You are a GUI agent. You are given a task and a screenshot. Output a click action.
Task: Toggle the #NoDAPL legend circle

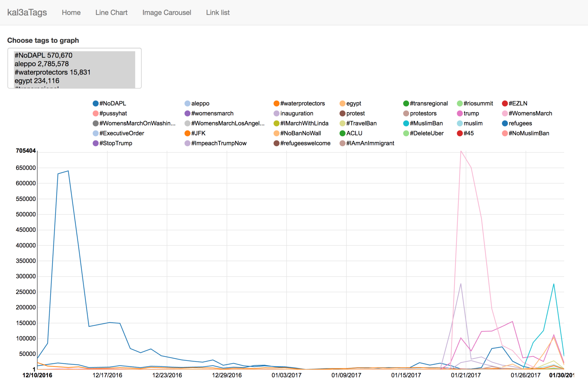click(x=96, y=103)
